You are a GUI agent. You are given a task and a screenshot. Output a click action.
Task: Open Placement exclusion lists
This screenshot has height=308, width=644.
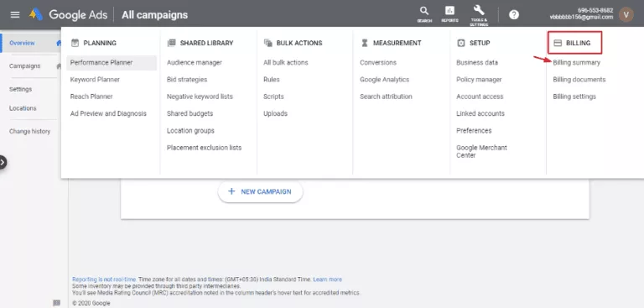click(x=204, y=147)
